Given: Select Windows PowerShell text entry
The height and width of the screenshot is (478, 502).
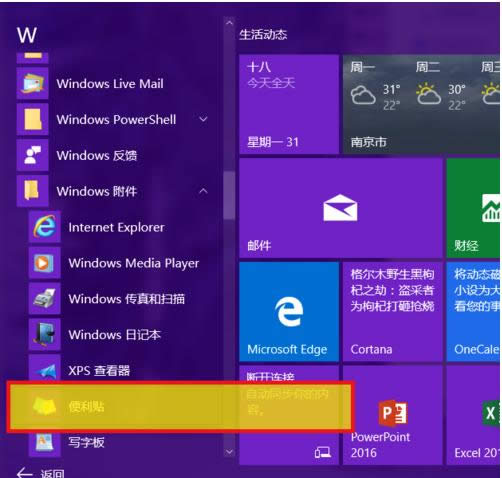Looking at the screenshot, I should [116, 119].
